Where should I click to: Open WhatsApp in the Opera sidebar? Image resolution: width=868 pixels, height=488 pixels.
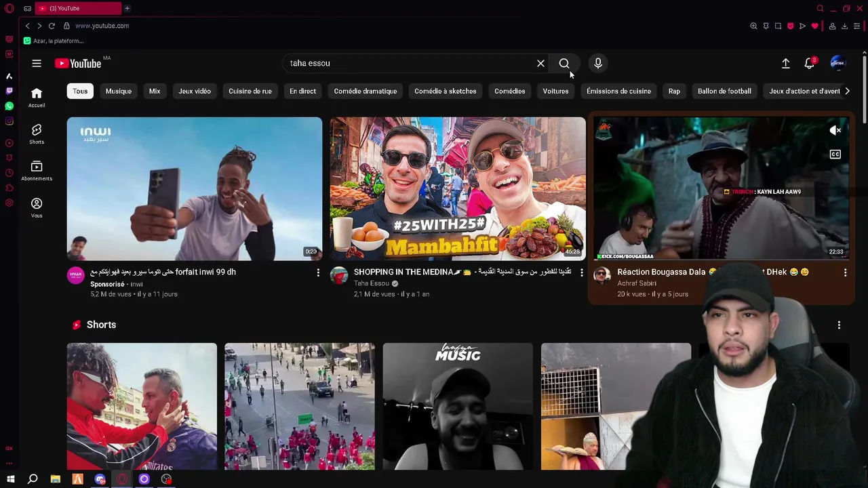(x=9, y=106)
